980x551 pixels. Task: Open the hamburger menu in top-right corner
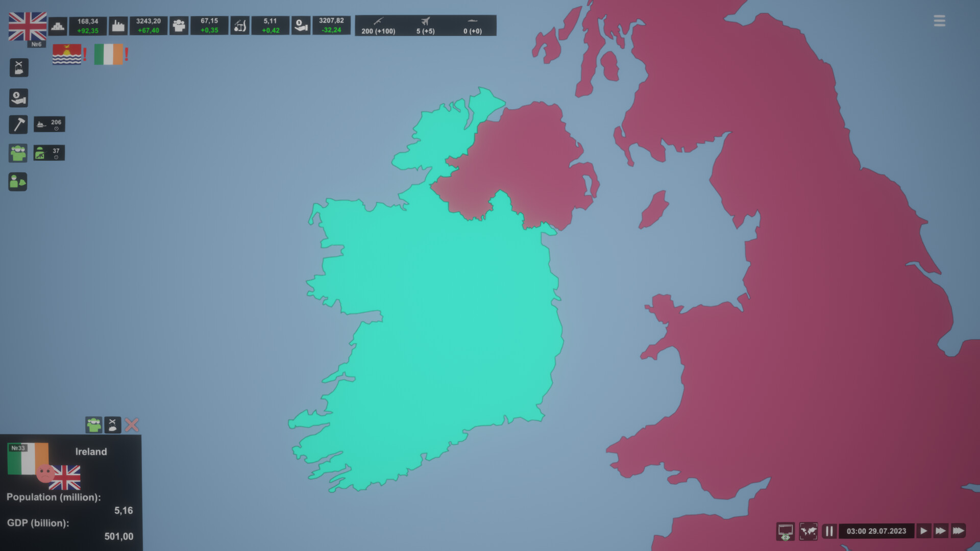[939, 21]
